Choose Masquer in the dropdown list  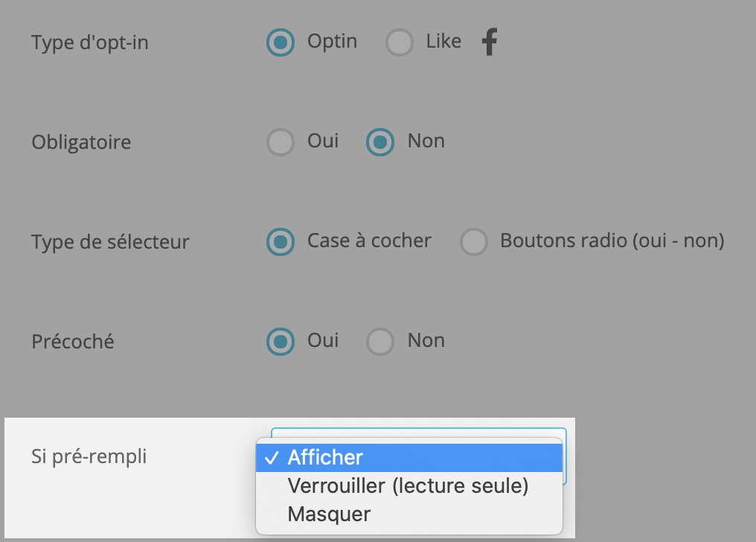(409, 514)
